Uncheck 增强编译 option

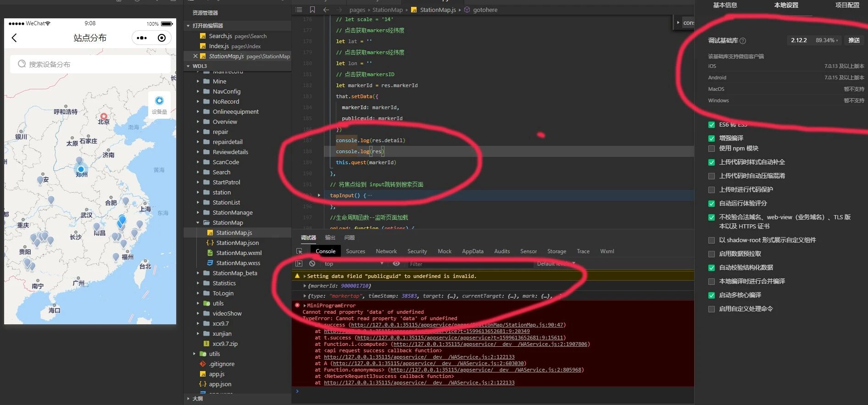pyautogui.click(x=712, y=138)
